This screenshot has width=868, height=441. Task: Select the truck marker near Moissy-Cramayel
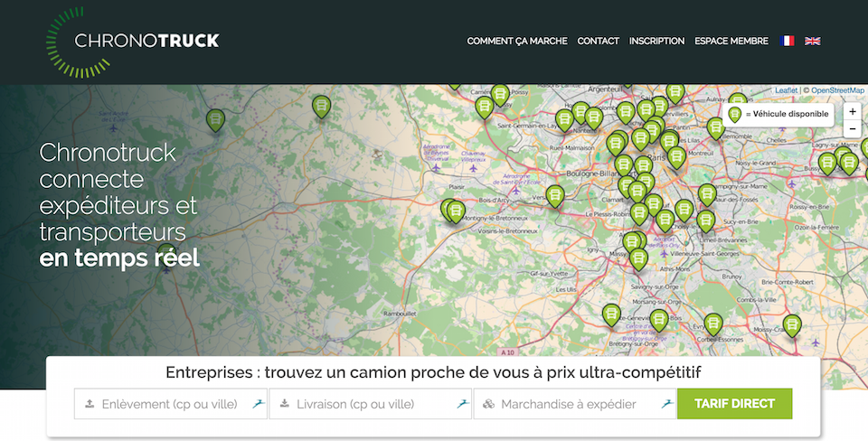[792, 324]
